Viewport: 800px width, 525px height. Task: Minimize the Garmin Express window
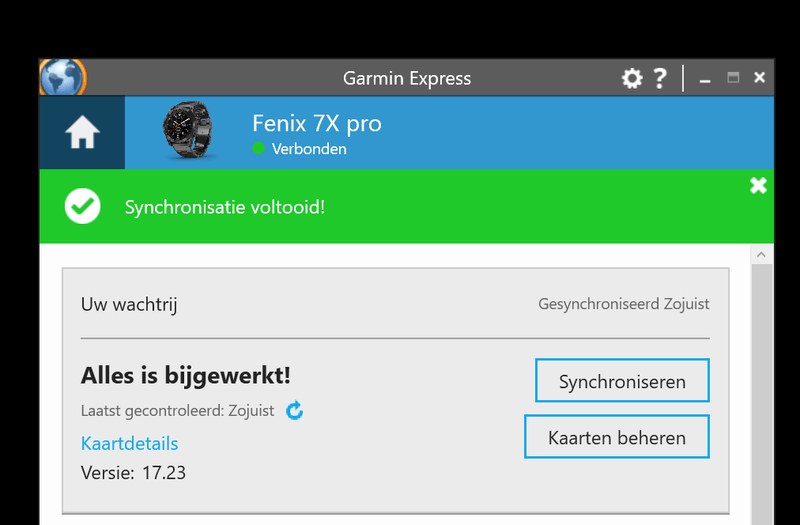(705, 78)
